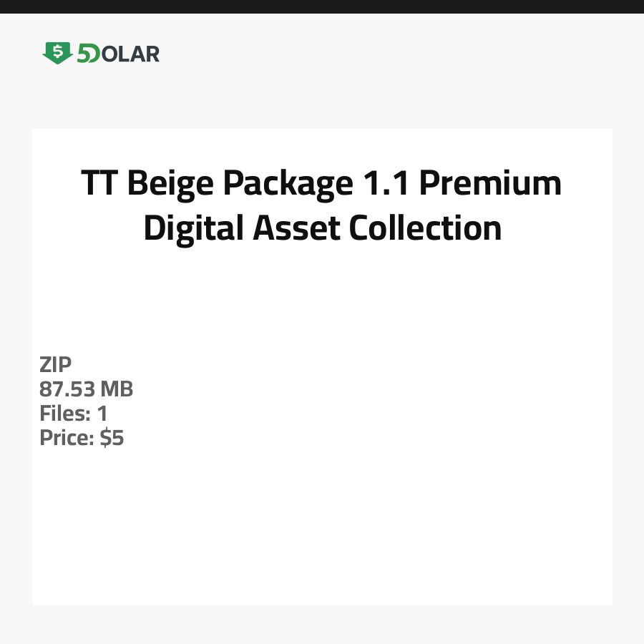Image resolution: width=644 pixels, height=644 pixels.
Task: Click the file count number 1
Action: tap(102, 414)
